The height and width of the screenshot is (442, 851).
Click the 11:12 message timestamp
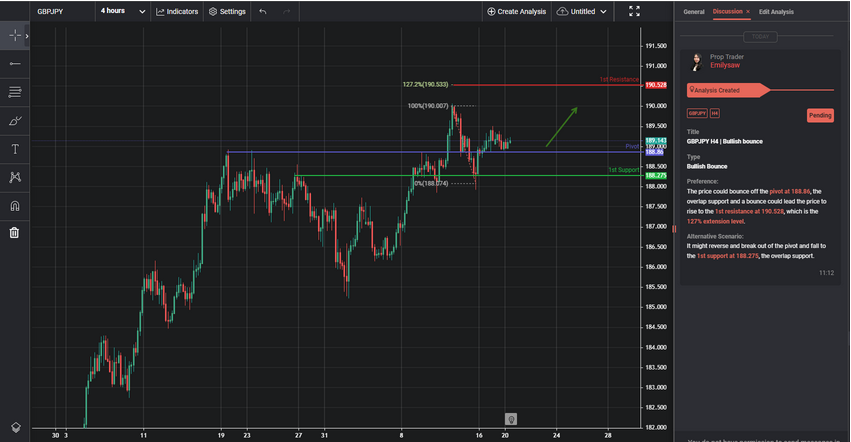coord(826,273)
